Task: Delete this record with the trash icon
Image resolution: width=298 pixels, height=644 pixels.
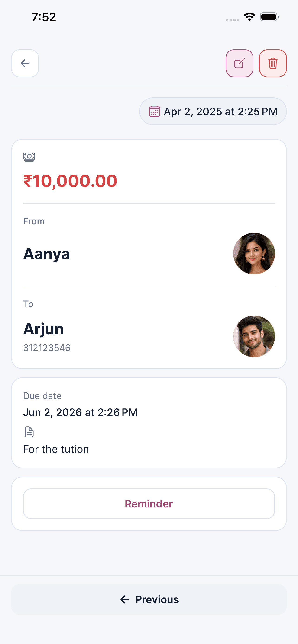Action: pos(273,63)
